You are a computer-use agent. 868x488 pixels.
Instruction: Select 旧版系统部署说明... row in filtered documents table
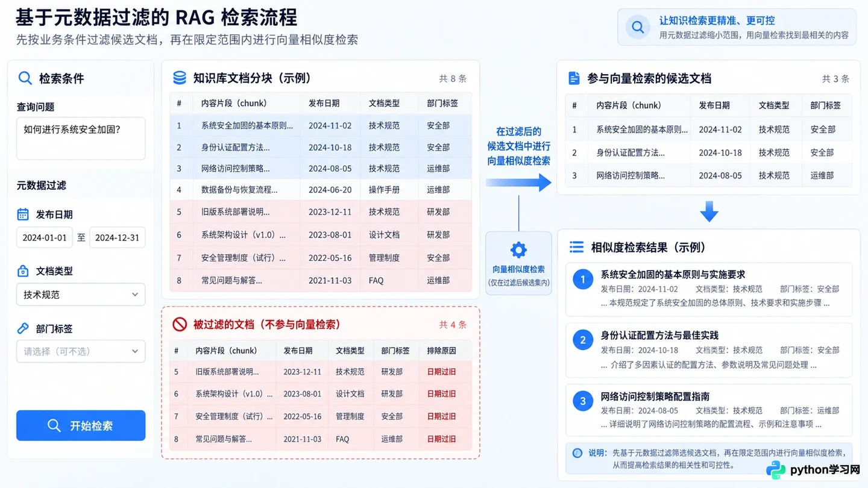[x=321, y=372]
